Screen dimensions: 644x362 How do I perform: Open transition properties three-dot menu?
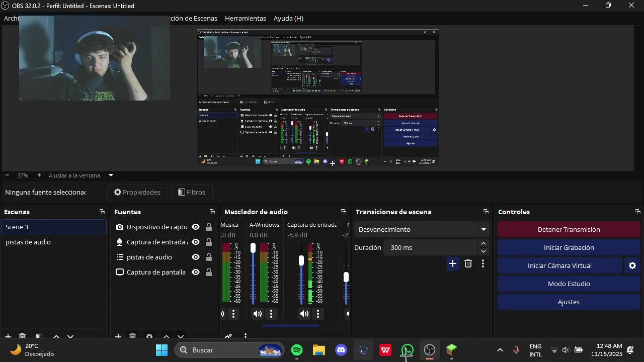[483, 263]
